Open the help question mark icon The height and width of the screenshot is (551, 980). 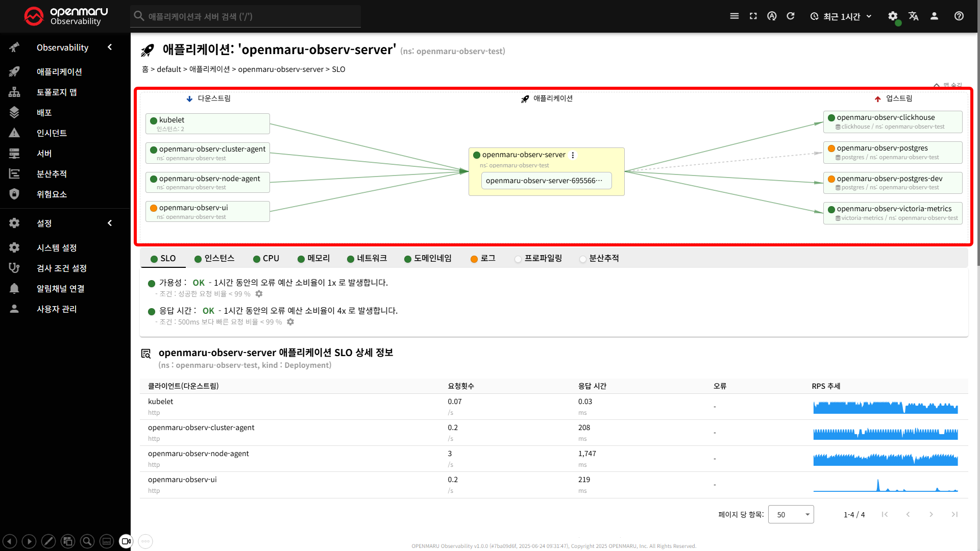coord(959,16)
